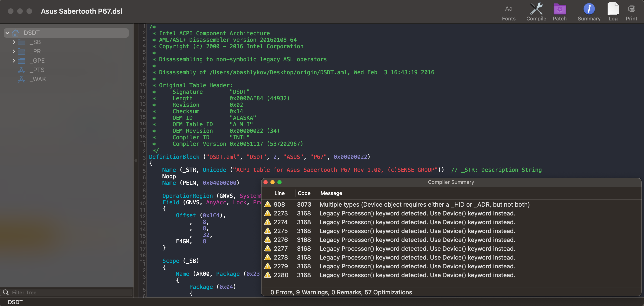Expand the _GPE folder
The image size is (644, 306).
coord(14,60)
